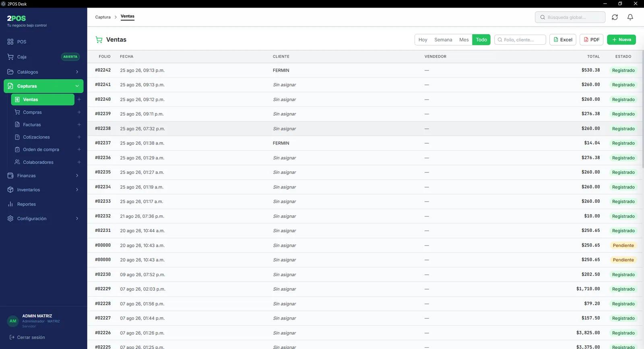Select the Mes filter tab
The height and width of the screenshot is (349, 644).
[464, 40]
